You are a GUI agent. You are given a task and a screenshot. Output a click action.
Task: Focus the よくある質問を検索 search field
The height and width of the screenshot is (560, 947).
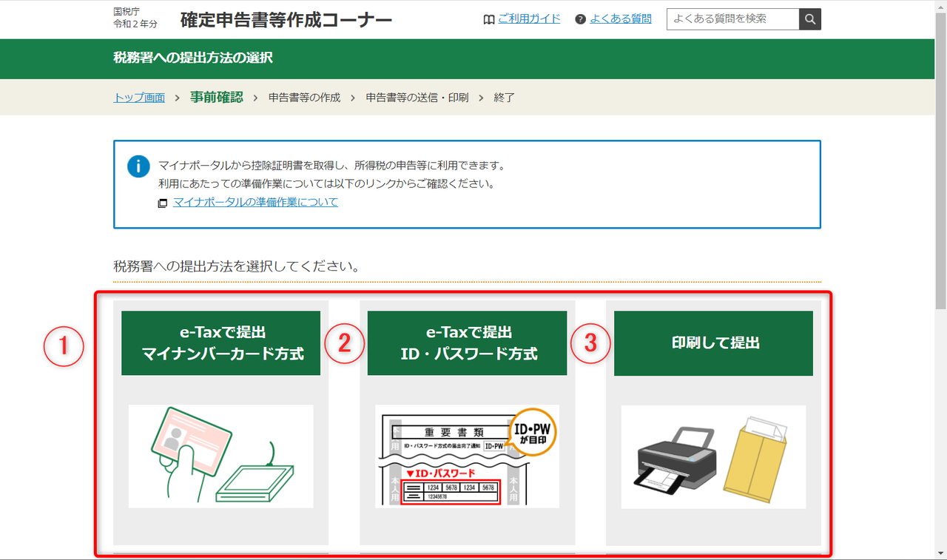coord(733,19)
